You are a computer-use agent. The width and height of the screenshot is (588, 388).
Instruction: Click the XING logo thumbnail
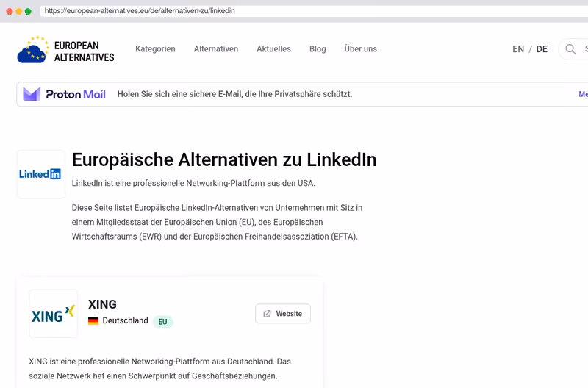point(53,314)
